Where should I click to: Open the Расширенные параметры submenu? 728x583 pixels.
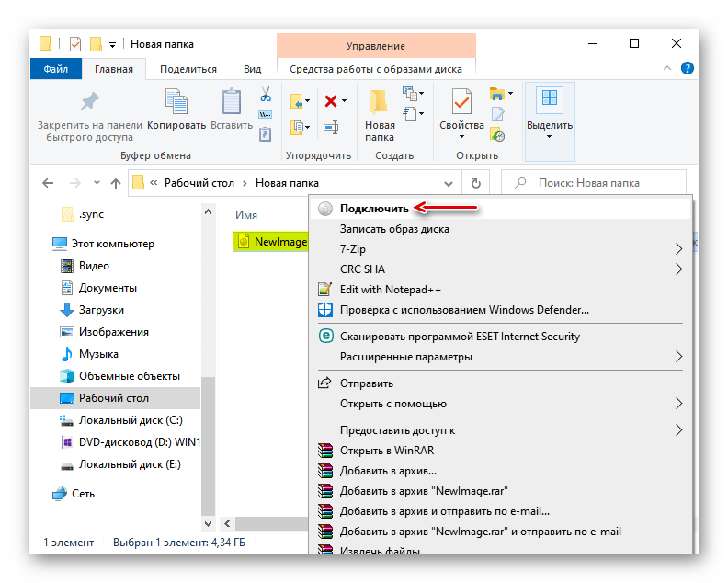click(500, 357)
